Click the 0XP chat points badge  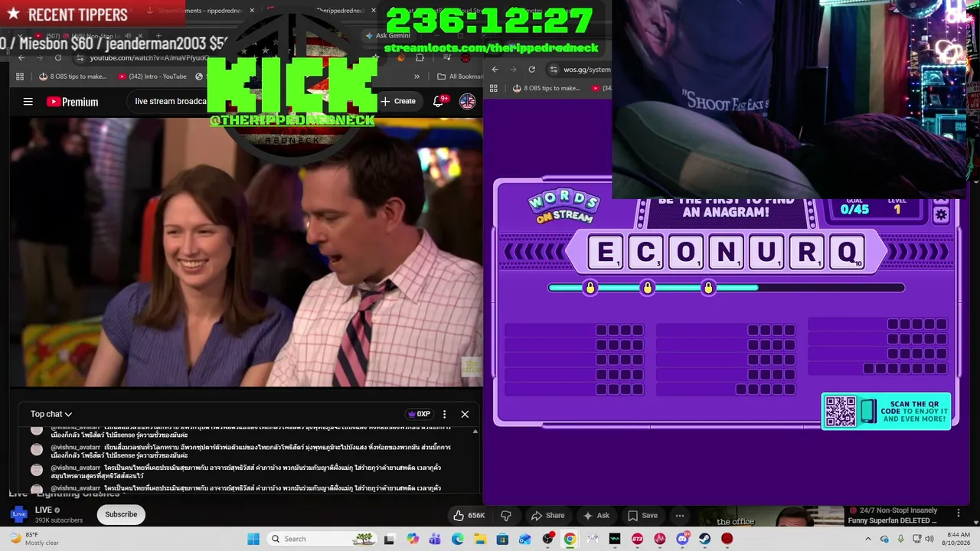point(419,414)
